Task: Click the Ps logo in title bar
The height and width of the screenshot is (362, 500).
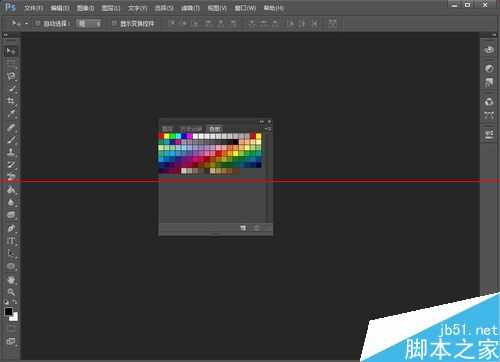Action: click(x=11, y=7)
